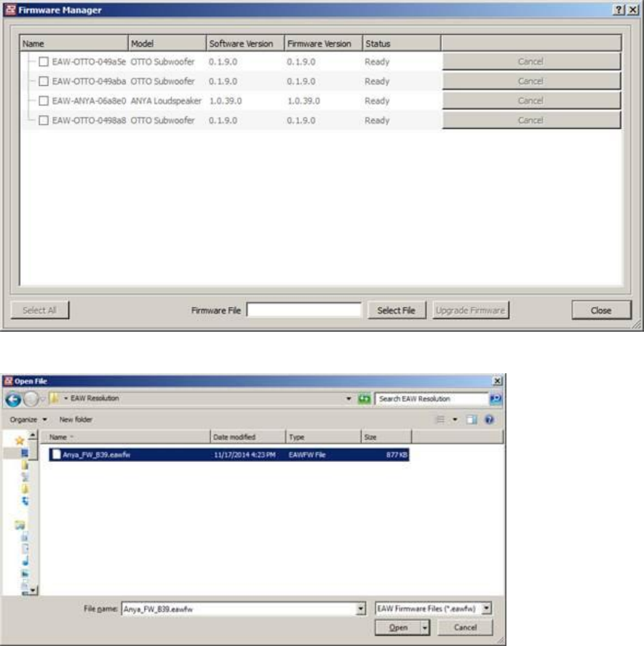
Task: Select the Favorites star in the navigation pane
Action: [x=20, y=441]
